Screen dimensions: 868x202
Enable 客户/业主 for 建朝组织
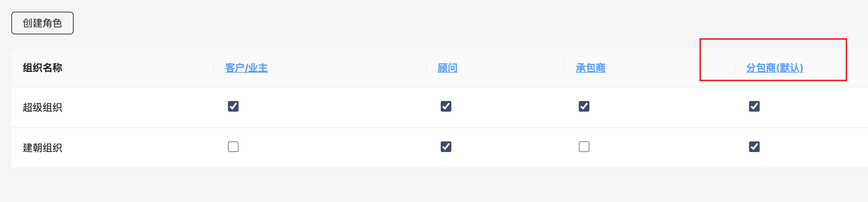233,147
